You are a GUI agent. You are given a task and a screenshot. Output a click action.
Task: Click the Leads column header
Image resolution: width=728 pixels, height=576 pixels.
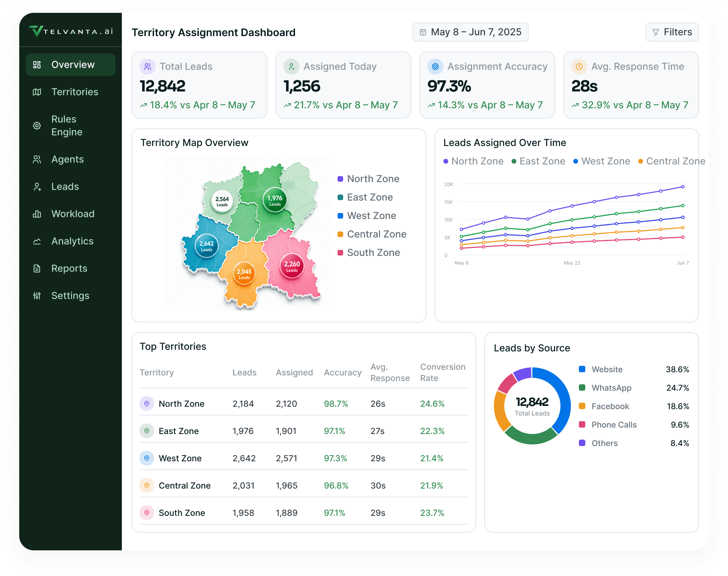[x=245, y=373]
